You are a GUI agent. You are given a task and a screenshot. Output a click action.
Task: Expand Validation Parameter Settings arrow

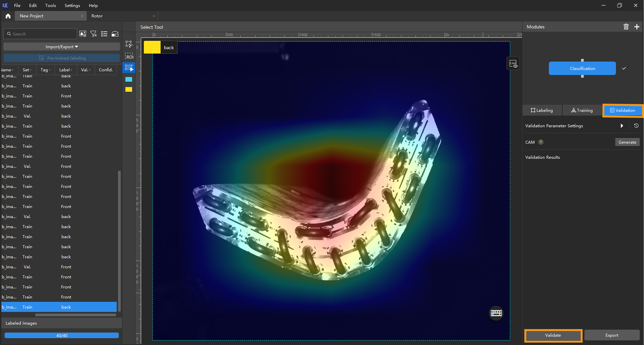tap(622, 126)
